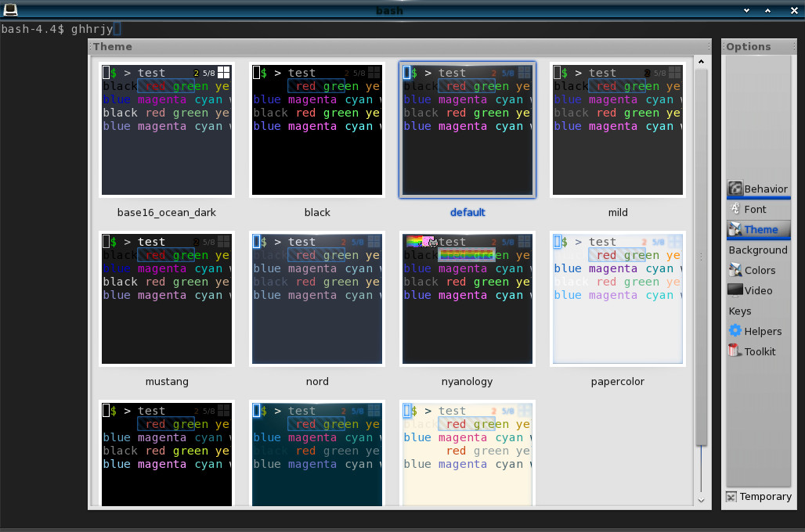805x532 pixels.
Task: Open the Helpers options section
Action: (758, 332)
